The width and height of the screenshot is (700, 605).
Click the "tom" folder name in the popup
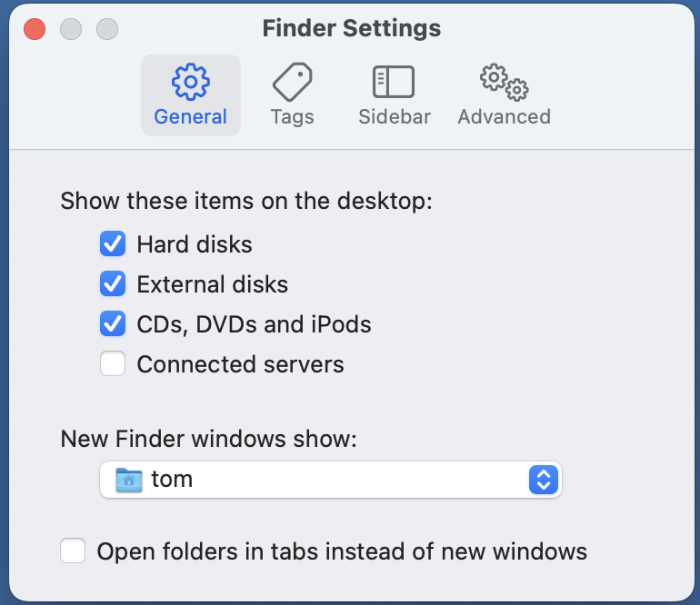pos(172,479)
